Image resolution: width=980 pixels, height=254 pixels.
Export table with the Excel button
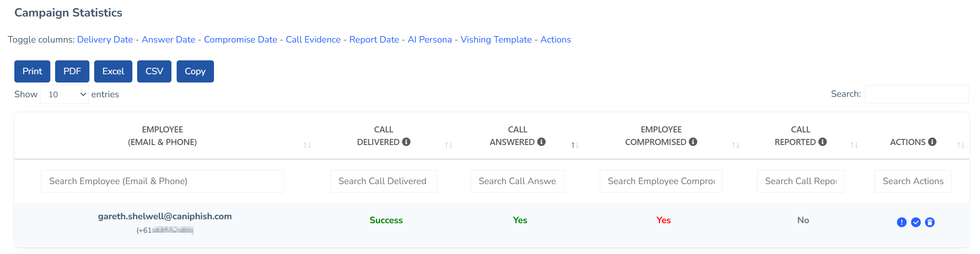click(113, 71)
